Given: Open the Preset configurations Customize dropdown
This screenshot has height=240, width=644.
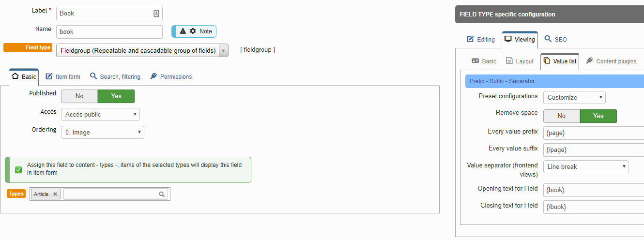Looking at the screenshot, I should click(x=574, y=97).
